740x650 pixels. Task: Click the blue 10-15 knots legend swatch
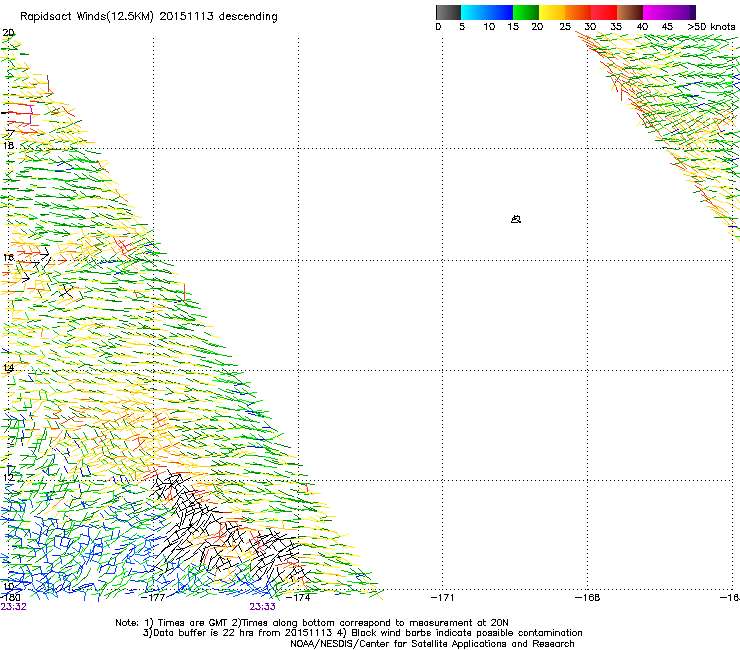[x=500, y=12]
